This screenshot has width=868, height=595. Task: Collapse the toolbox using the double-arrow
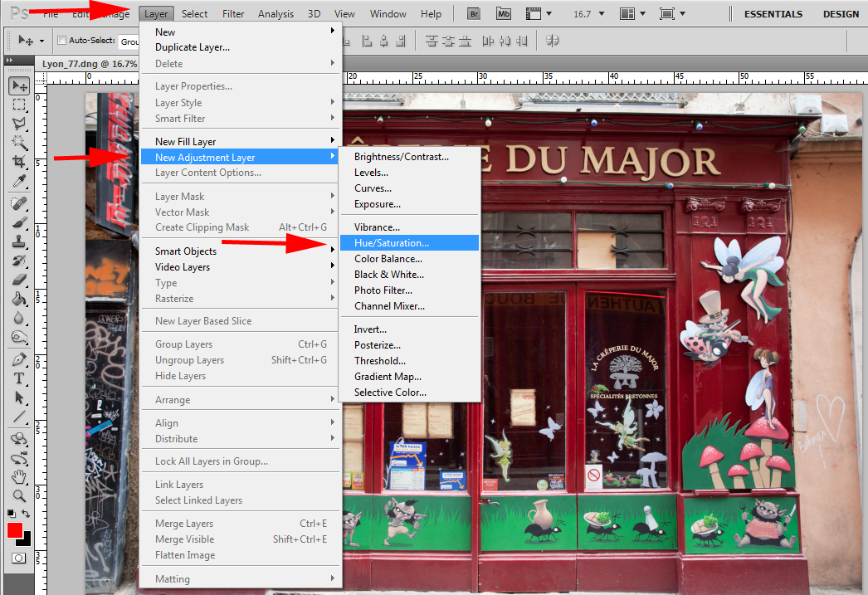9,60
